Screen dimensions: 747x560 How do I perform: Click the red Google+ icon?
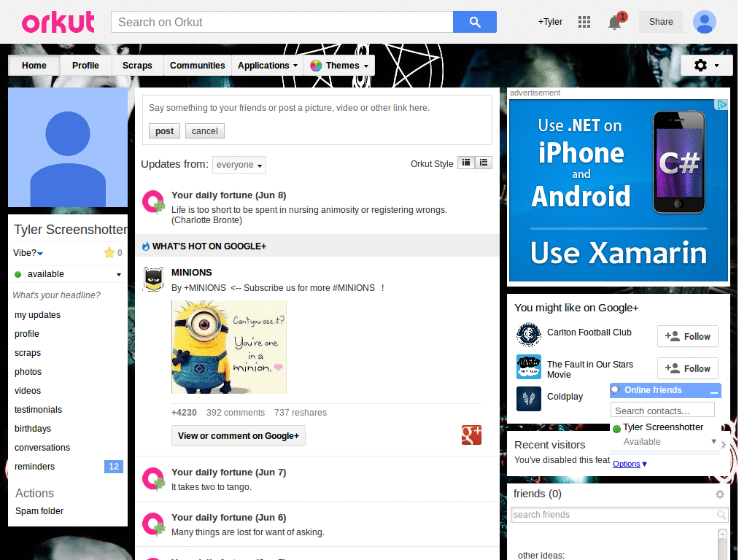point(471,435)
